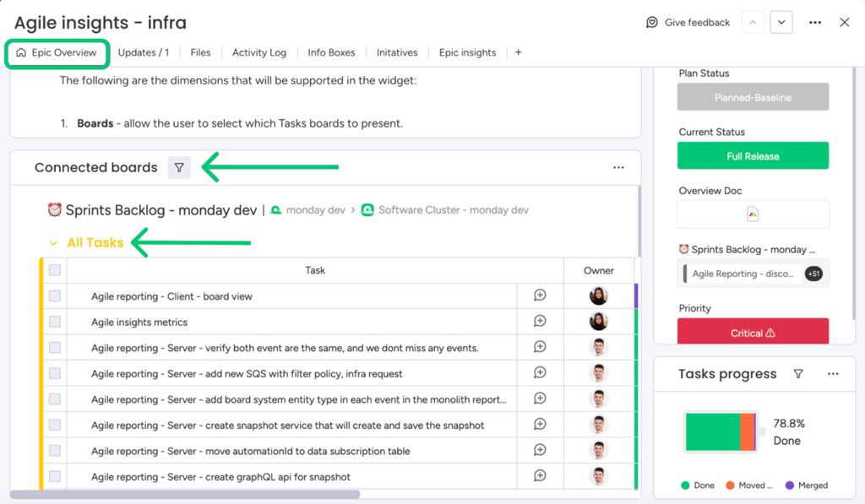865x504 pixels.
Task: Switch to the Initatives tab
Action: (x=397, y=52)
